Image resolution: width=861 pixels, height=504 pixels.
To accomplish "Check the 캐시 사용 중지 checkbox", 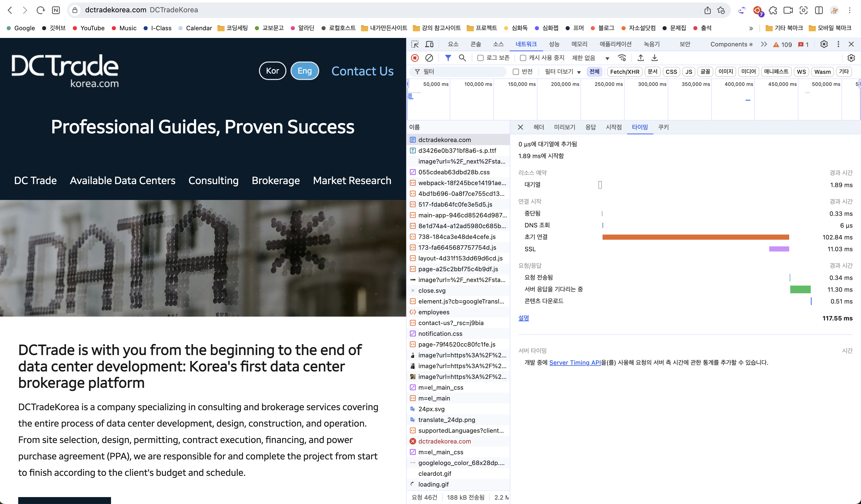I will (523, 58).
